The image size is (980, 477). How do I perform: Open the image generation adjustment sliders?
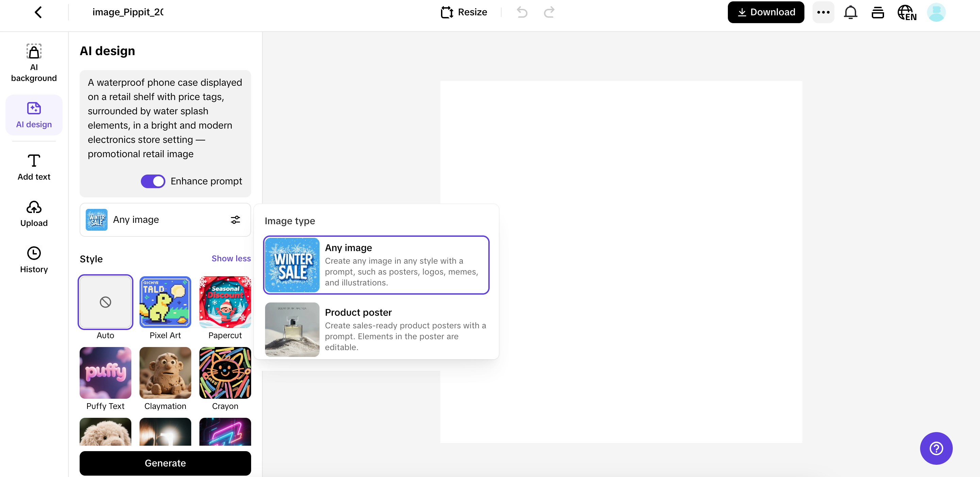tap(235, 219)
